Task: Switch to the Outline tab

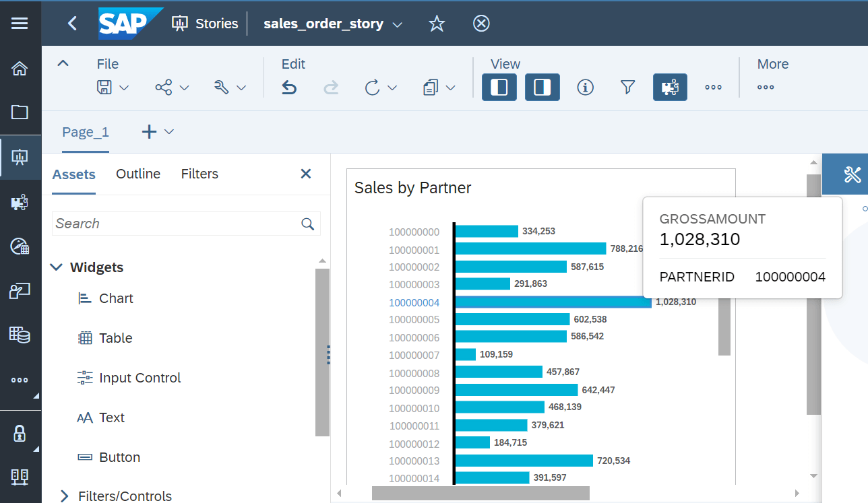Action: pos(137,174)
